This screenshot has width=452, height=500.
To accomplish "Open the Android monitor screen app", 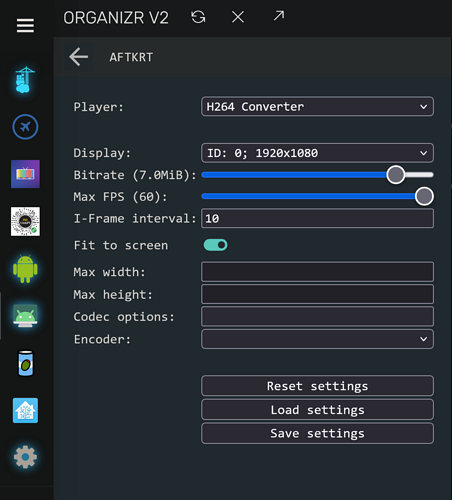I will [25, 316].
